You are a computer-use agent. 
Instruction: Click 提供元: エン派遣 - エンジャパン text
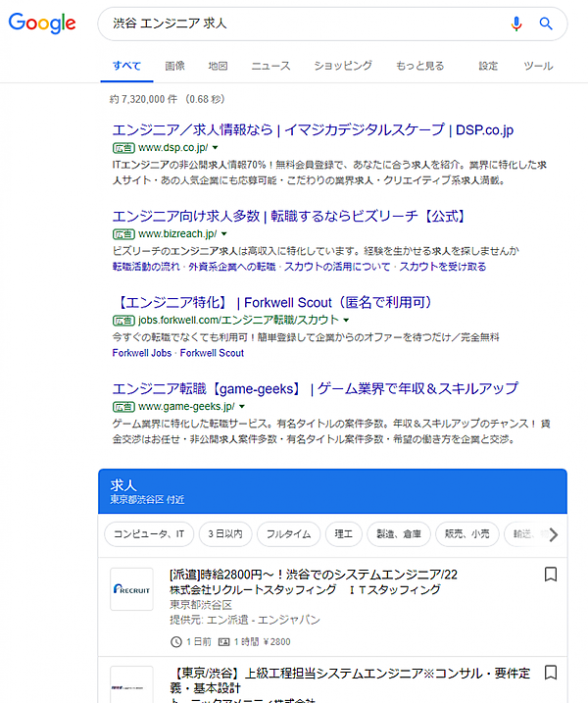click(245, 620)
